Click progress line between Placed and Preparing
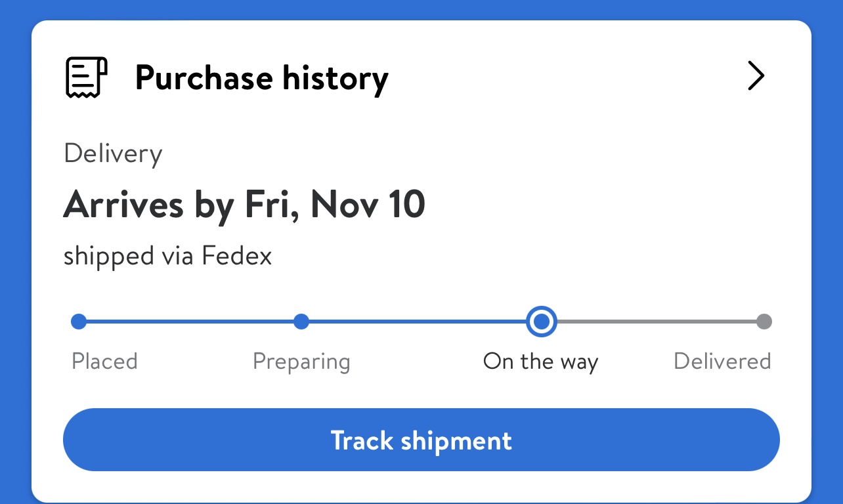This screenshot has width=843, height=504. (x=190, y=322)
